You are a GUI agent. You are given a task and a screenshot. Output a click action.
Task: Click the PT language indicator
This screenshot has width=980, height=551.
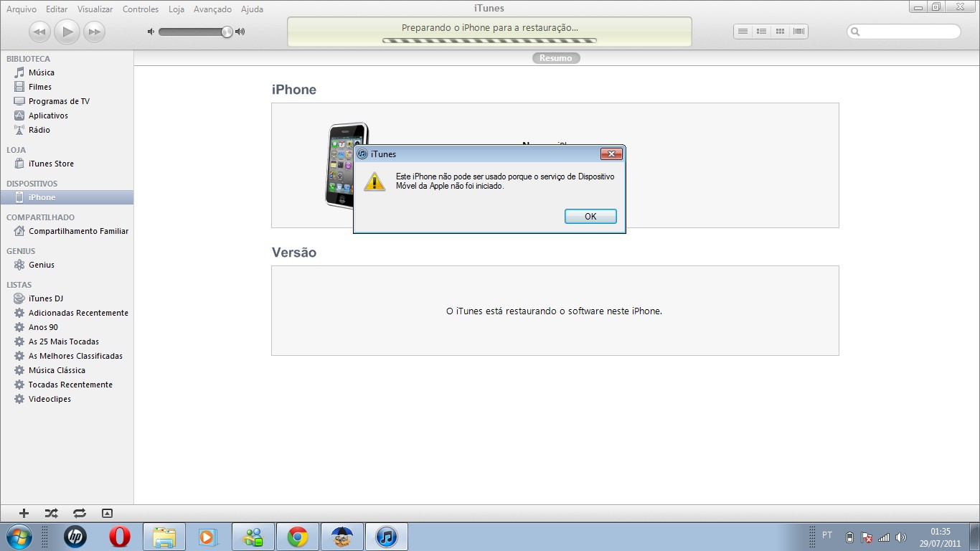click(827, 535)
